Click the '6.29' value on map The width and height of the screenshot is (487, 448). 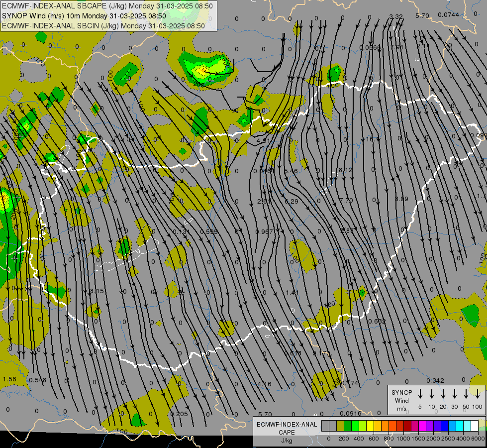292,202
